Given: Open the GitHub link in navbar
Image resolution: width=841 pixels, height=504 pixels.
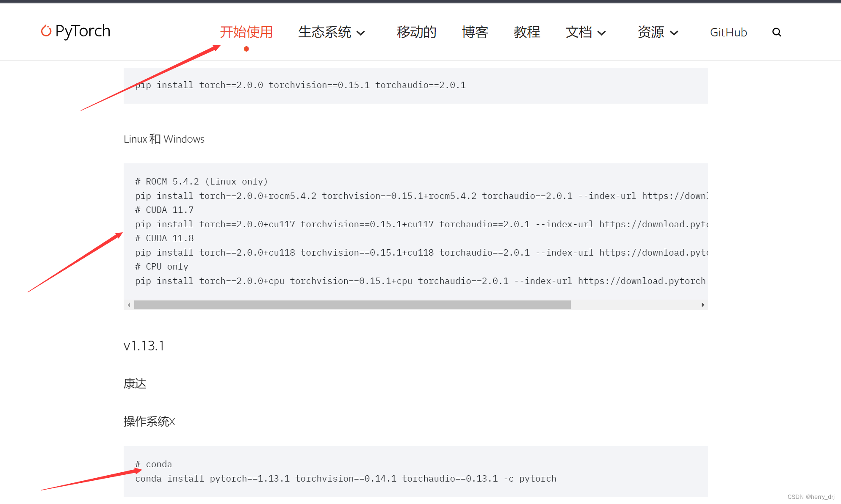Looking at the screenshot, I should pos(728,32).
